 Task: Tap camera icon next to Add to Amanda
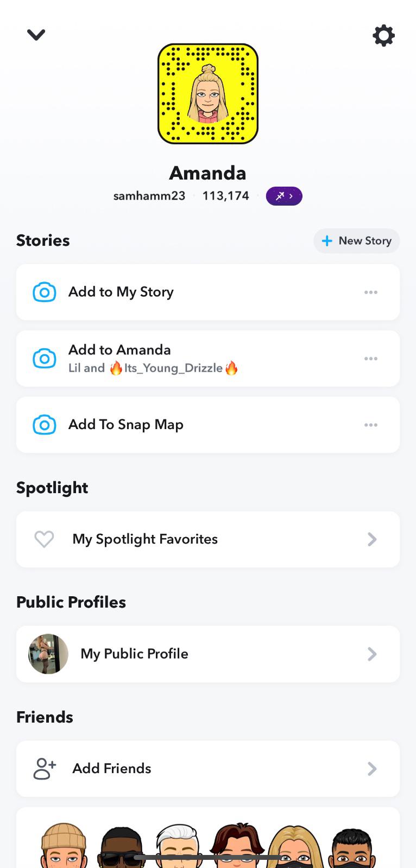pyautogui.click(x=45, y=359)
